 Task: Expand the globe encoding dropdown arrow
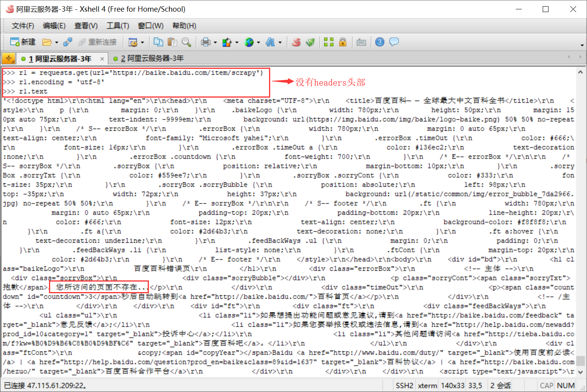click(x=259, y=42)
